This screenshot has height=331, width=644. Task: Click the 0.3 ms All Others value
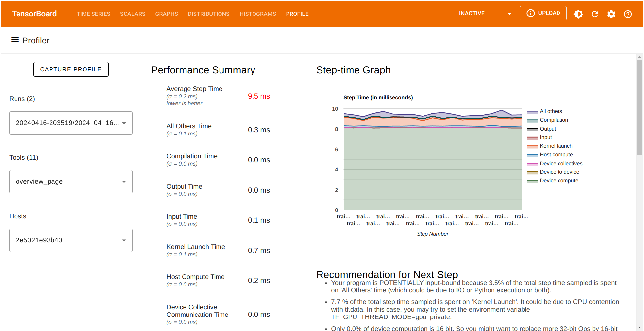259,130
